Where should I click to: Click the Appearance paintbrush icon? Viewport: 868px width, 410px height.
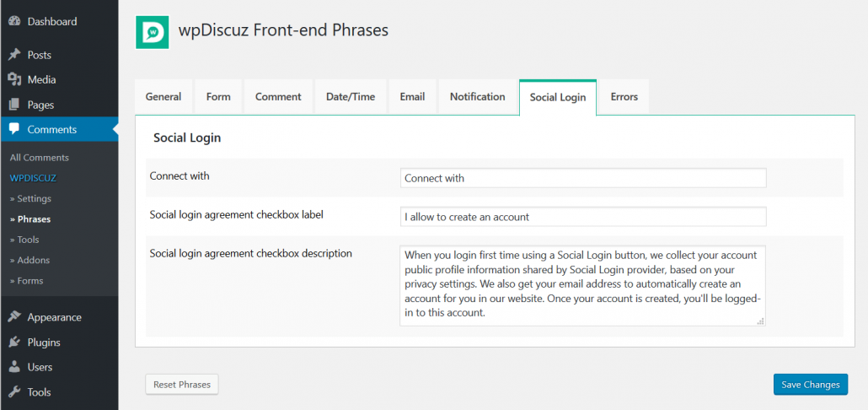click(x=14, y=317)
